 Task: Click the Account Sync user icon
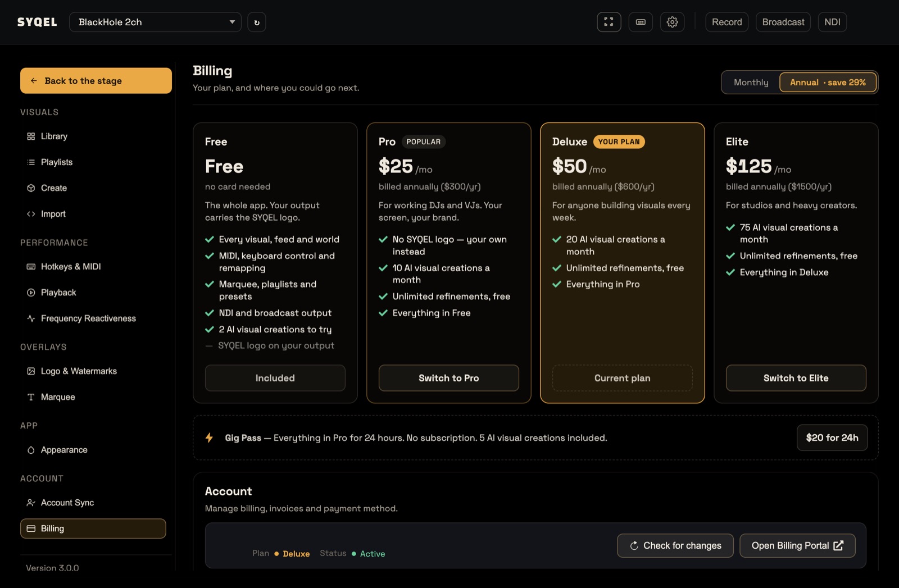click(31, 503)
